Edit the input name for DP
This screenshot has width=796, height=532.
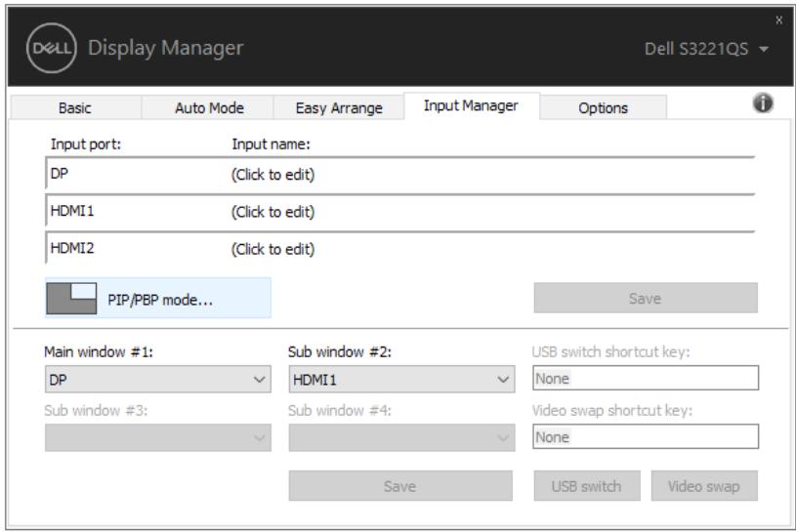[273, 175]
